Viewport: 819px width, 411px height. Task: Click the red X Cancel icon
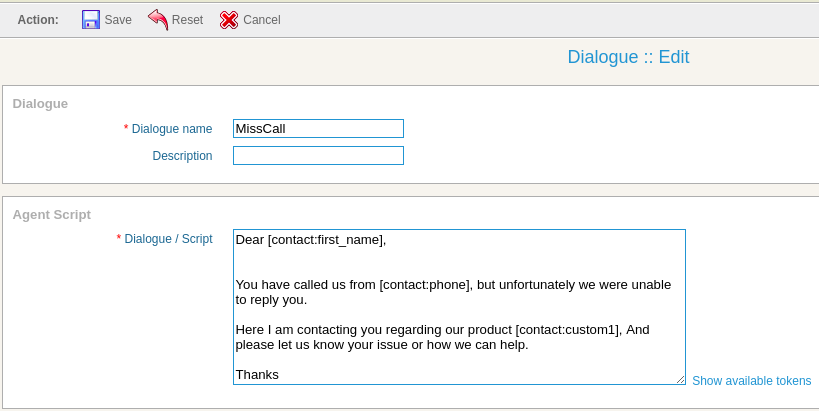tap(229, 20)
